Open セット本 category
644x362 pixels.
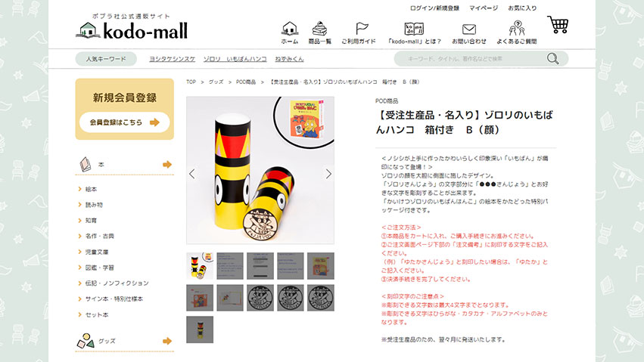click(97, 314)
